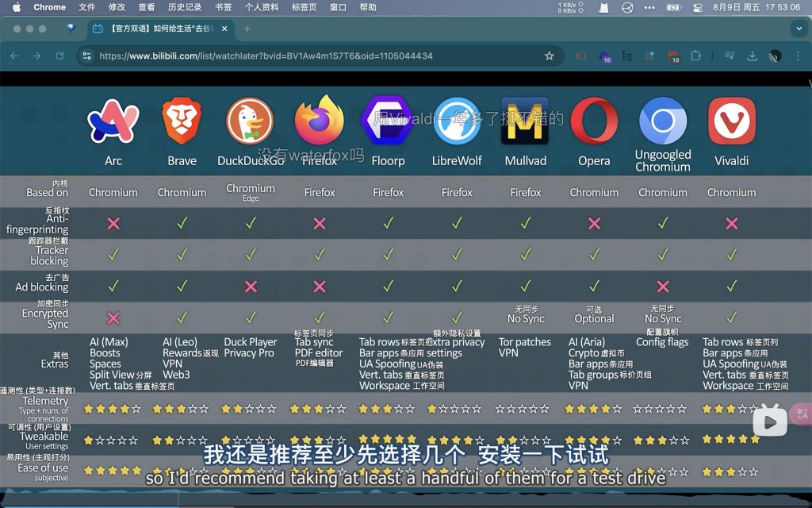The height and width of the screenshot is (508, 812).
Task: Open the Downloads icon in the toolbar
Action: click(752, 56)
